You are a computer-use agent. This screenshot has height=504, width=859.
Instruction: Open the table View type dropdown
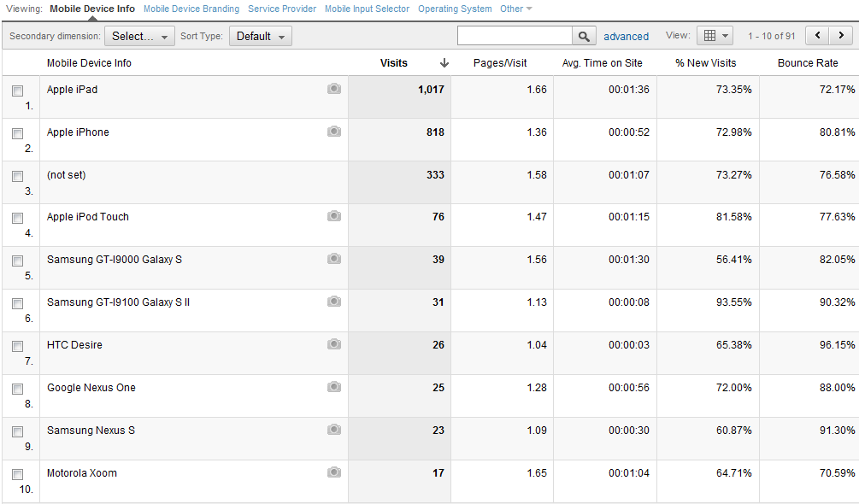click(x=715, y=36)
